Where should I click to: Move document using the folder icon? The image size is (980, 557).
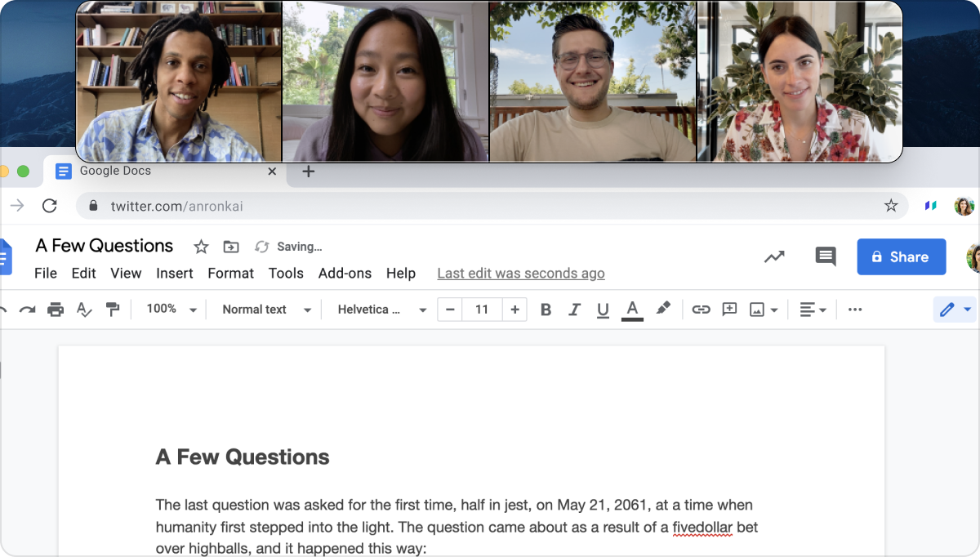click(231, 247)
